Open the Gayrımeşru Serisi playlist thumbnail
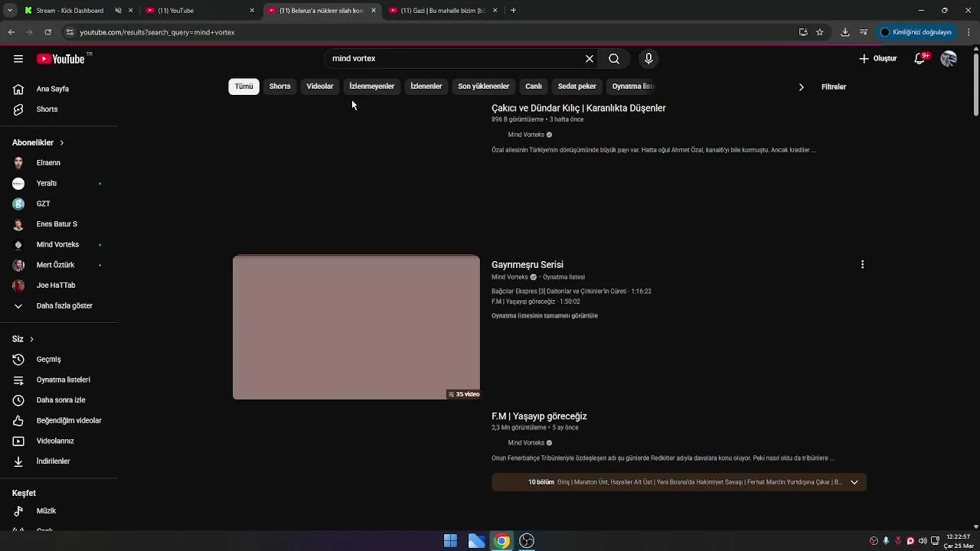Screen dimensions: 980x551 356,328
